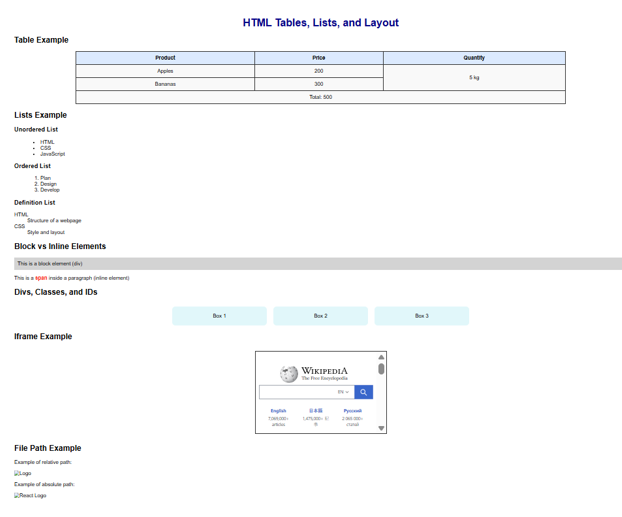Click the Table Example heading
Viewport: 622px width, 517px height.
pyautogui.click(x=41, y=40)
